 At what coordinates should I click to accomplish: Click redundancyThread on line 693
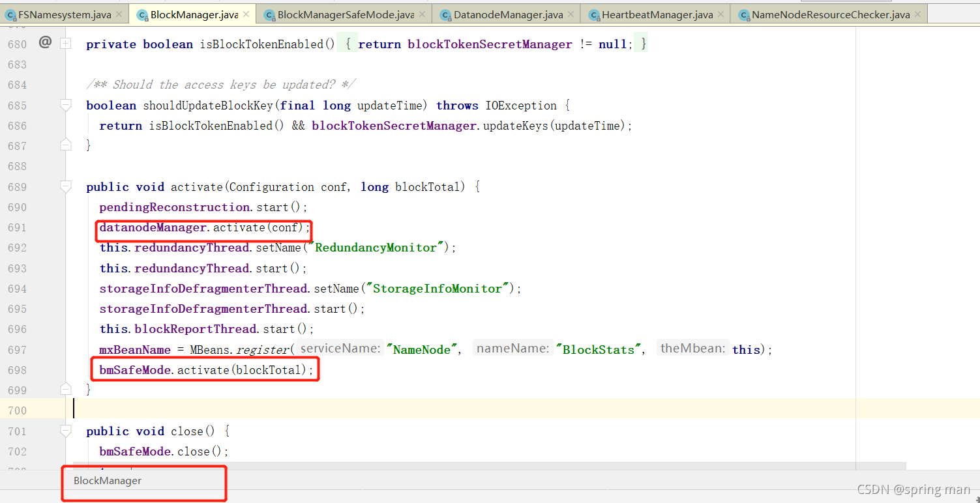coord(192,268)
